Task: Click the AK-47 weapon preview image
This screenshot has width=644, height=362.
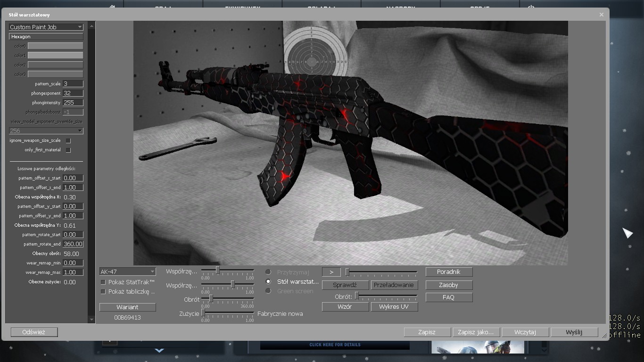Action: coord(350,143)
